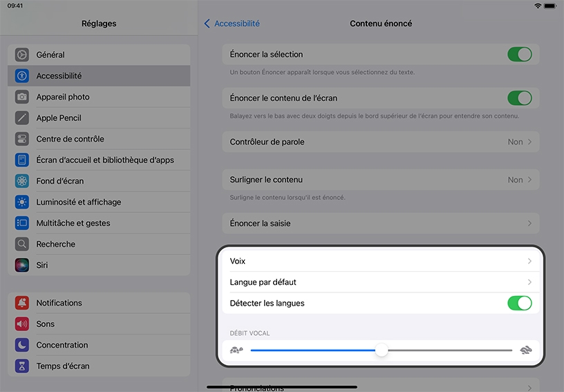Select Apple Pencil in sidebar
This screenshot has height=392, width=564.
pos(99,118)
